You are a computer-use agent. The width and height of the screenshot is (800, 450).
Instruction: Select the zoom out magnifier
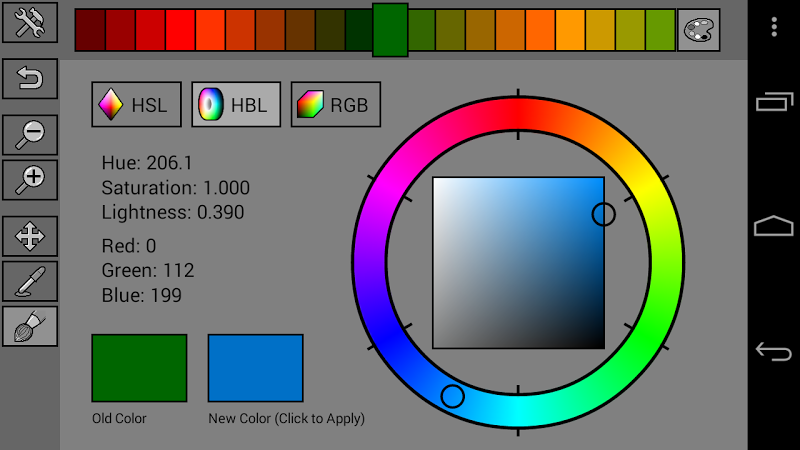(x=30, y=135)
